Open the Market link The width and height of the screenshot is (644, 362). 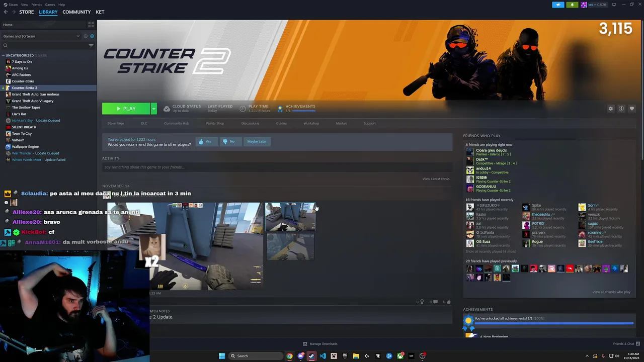pyautogui.click(x=341, y=123)
